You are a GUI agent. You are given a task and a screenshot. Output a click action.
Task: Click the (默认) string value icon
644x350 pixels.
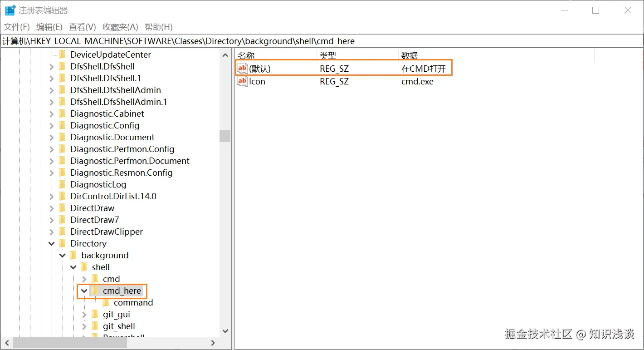pyautogui.click(x=243, y=69)
